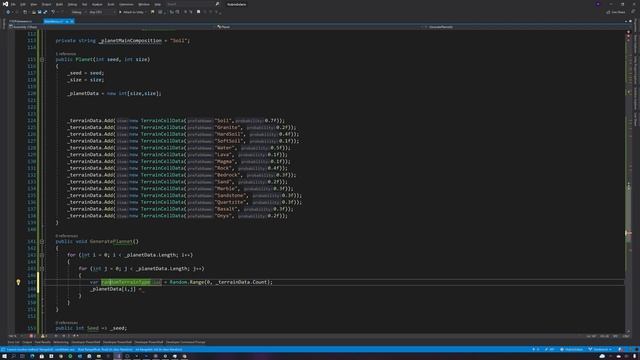640x360 pixels.
Task: Click the highlighted randomTerrainType variable
Action: click(x=126, y=282)
